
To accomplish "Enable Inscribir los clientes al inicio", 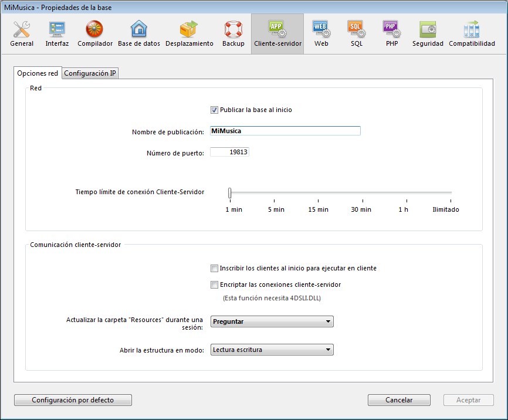I will [214, 268].
